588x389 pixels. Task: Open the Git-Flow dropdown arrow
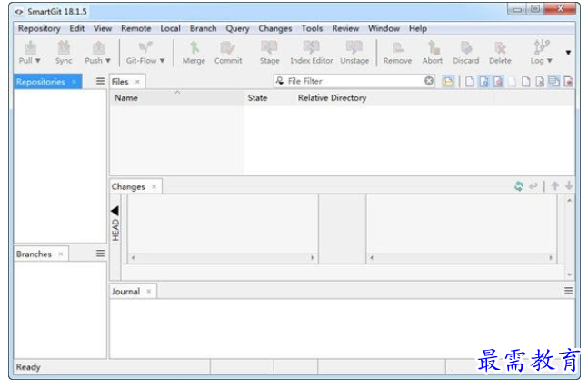(162, 60)
